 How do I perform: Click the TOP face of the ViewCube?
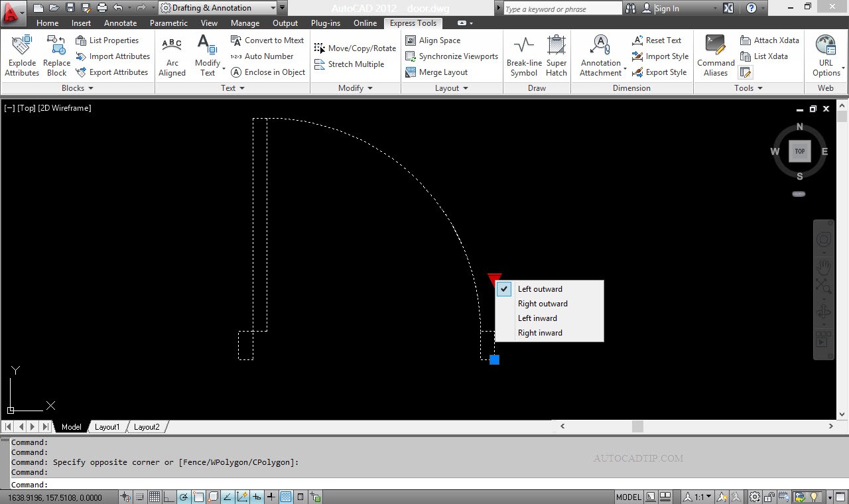(800, 151)
